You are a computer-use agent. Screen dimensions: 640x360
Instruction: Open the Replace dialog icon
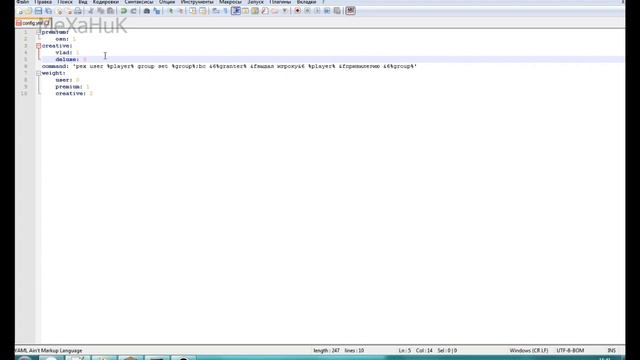pyautogui.click(x=157, y=11)
